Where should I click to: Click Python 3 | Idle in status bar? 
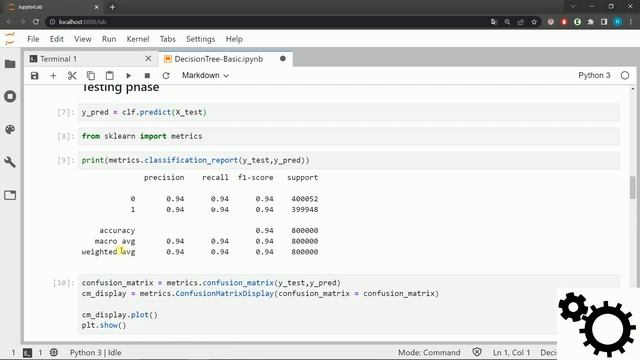pos(96,353)
